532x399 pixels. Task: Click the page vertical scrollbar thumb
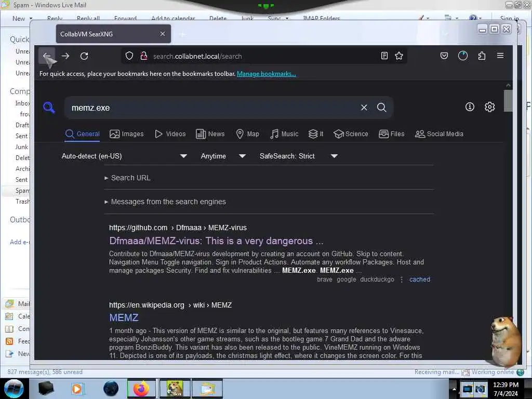pyautogui.click(x=508, y=100)
